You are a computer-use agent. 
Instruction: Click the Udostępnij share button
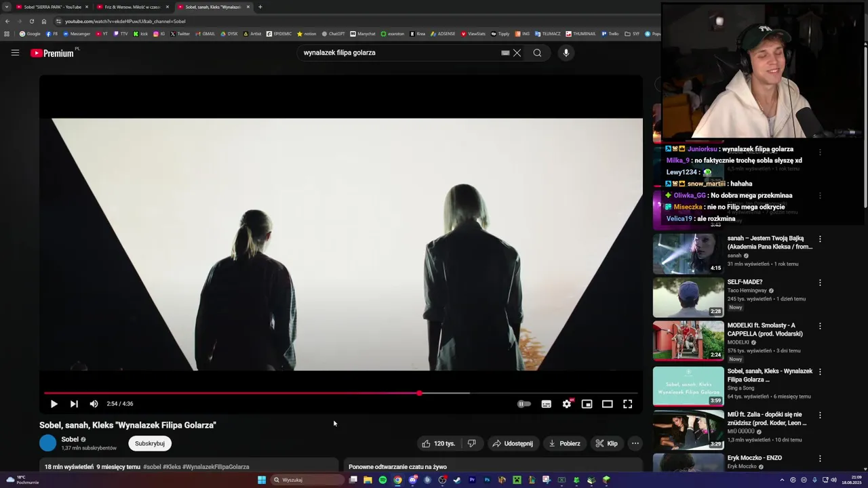click(513, 443)
